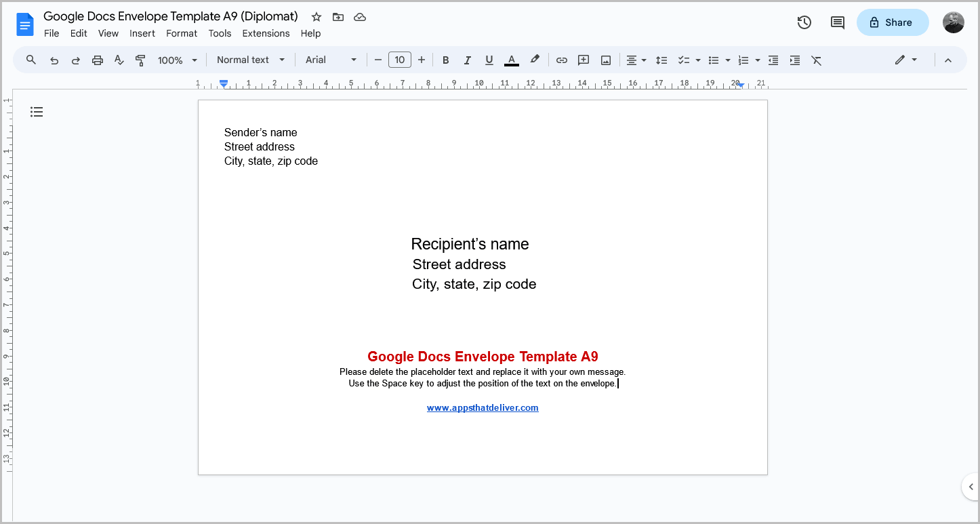980x524 pixels.
Task: Apply italic formatting
Action: pyautogui.click(x=467, y=60)
